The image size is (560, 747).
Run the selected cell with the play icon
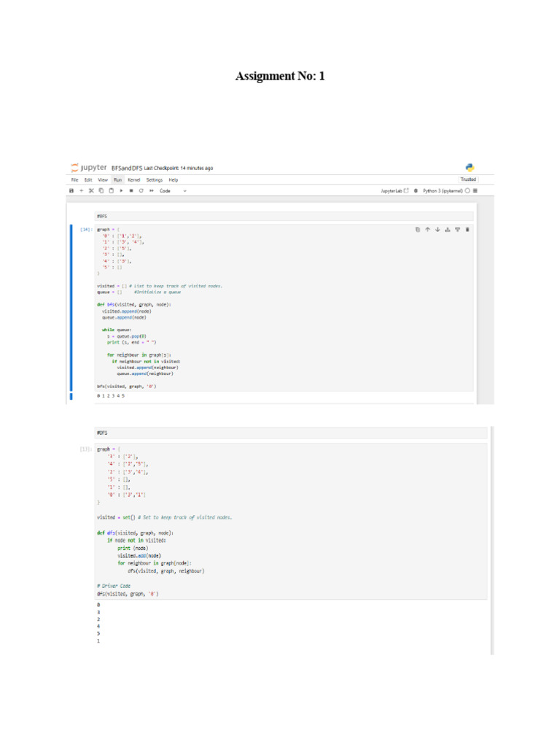point(121,190)
